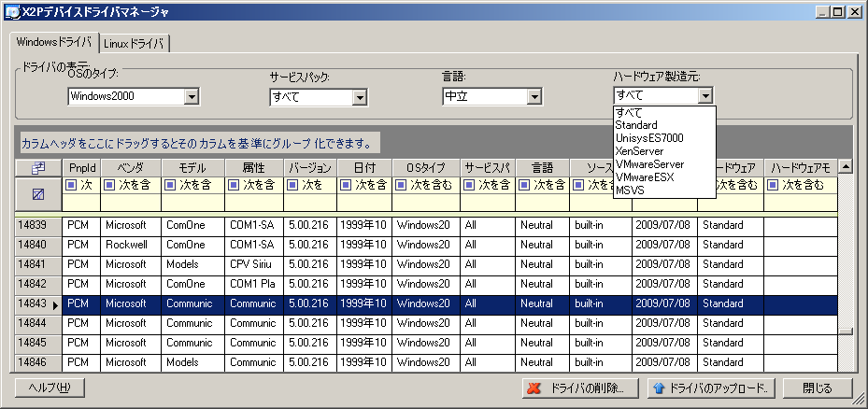Click the Models cell in row 14846
The width and height of the screenshot is (868, 409).
point(192,362)
